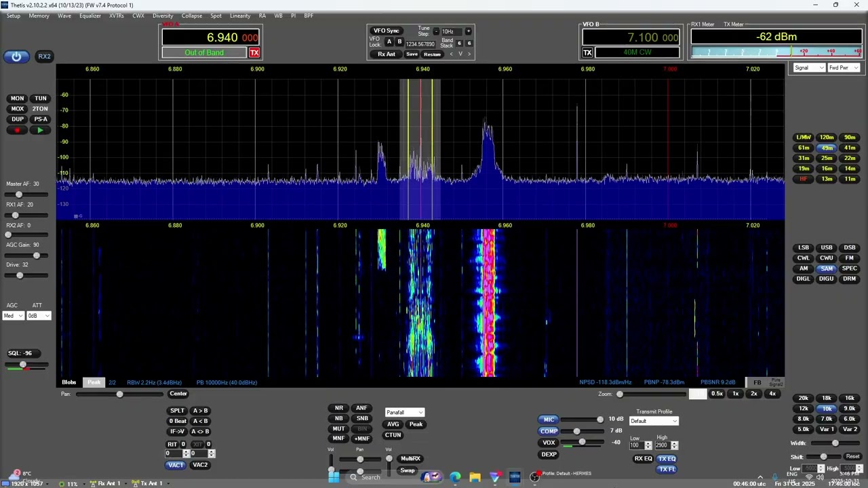Select the 49m band button
Screen dimensions: 868x488
pyautogui.click(x=827, y=148)
